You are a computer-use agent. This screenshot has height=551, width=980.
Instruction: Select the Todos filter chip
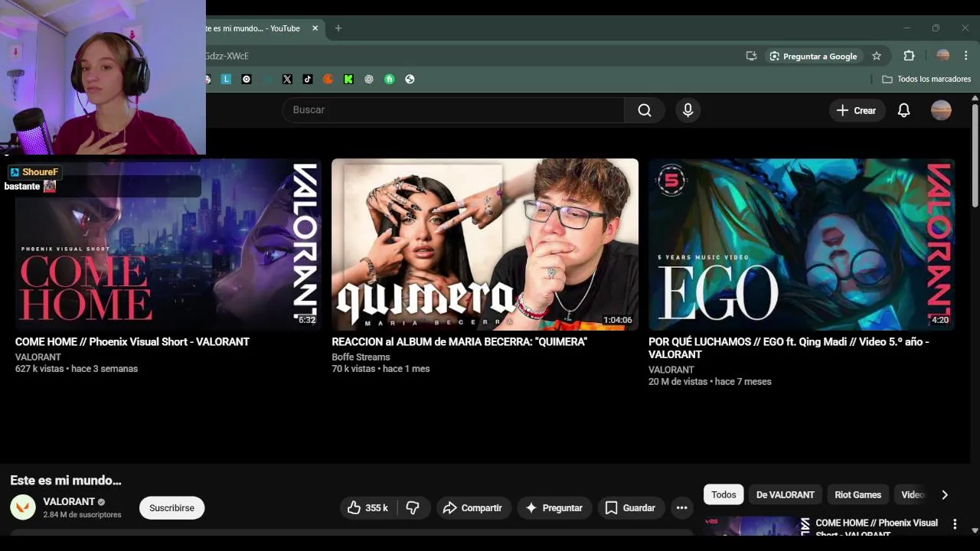(x=724, y=494)
